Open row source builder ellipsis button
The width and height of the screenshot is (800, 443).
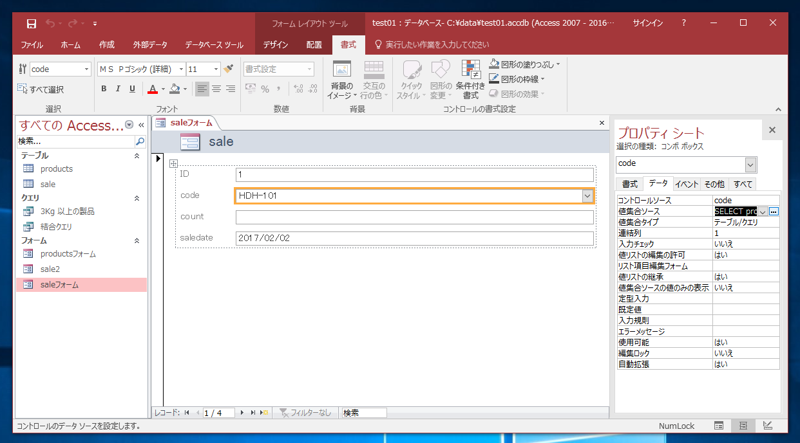coord(774,211)
